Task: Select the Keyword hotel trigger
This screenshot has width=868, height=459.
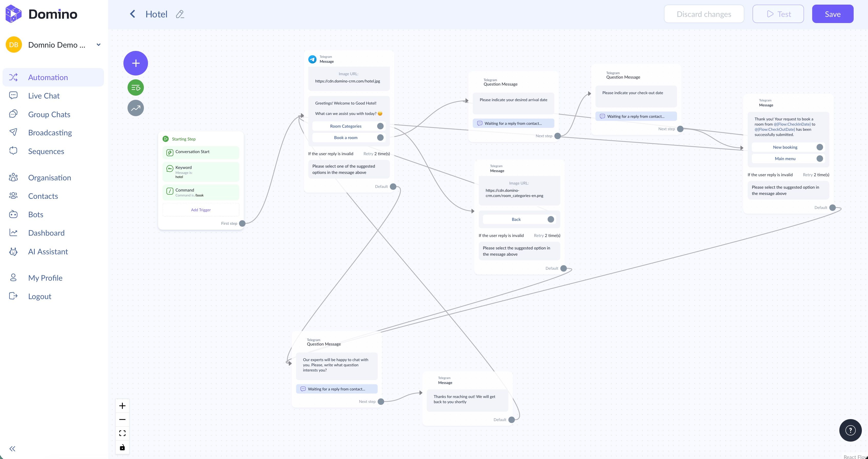Action: (x=201, y=172)
